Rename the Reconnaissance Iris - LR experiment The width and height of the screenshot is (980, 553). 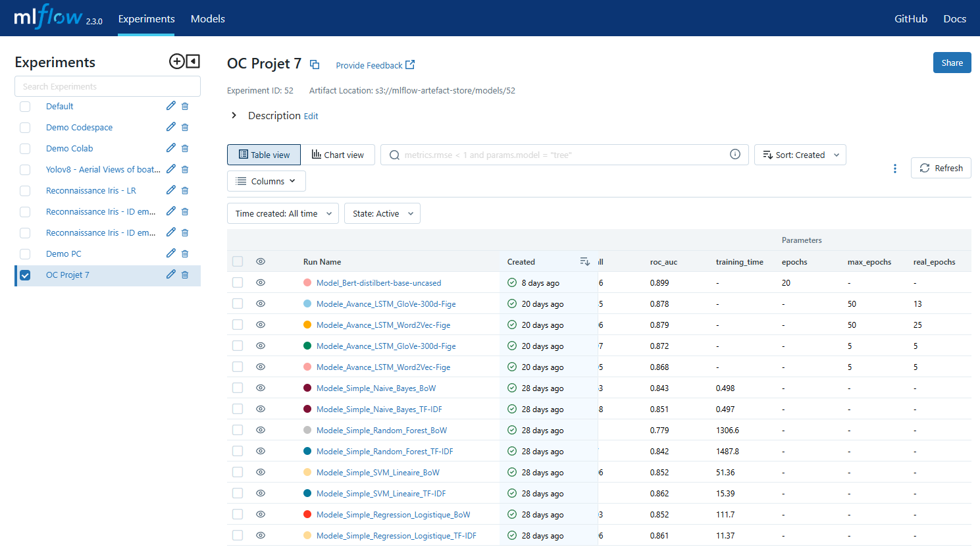(171, 190)
